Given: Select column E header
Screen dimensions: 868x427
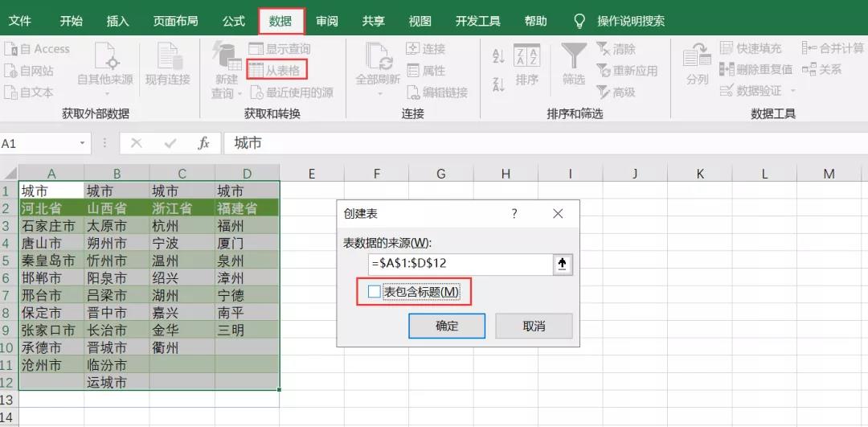Looking at the screenshot, I should coord(311,174).
